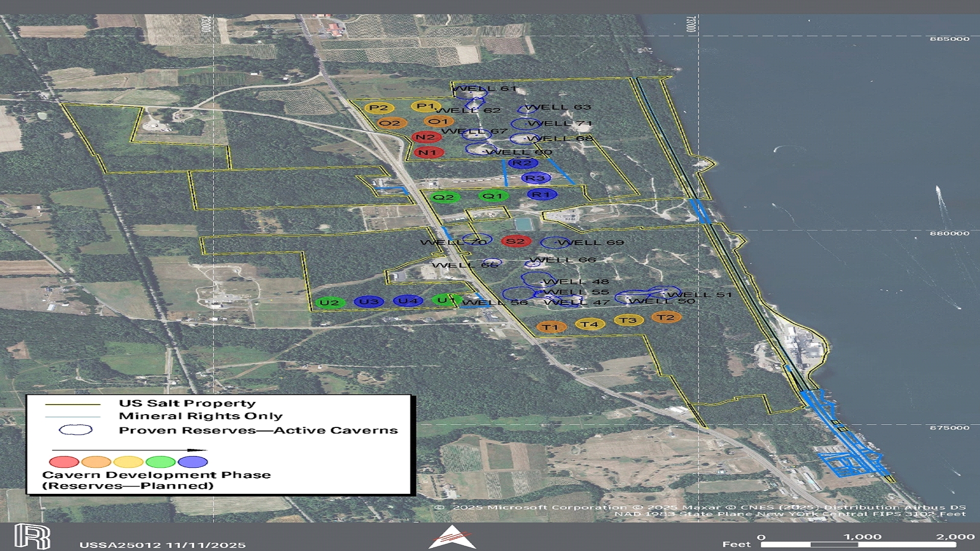Screen dimensions: 980x551
Task: Click the Proven Reserves active cavern legend symbol
Action: click(x=76, y=430)
